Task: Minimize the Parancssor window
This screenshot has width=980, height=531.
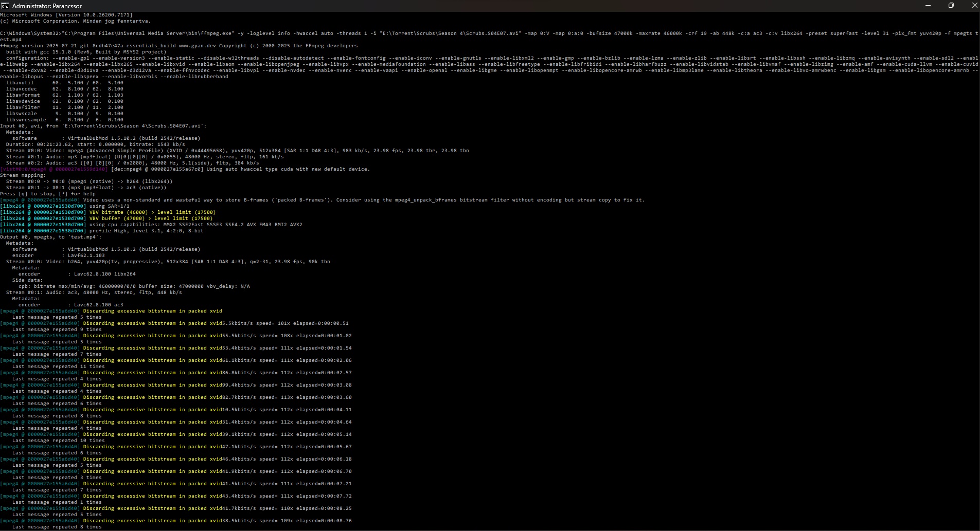Action: click(x=928, y=6)
